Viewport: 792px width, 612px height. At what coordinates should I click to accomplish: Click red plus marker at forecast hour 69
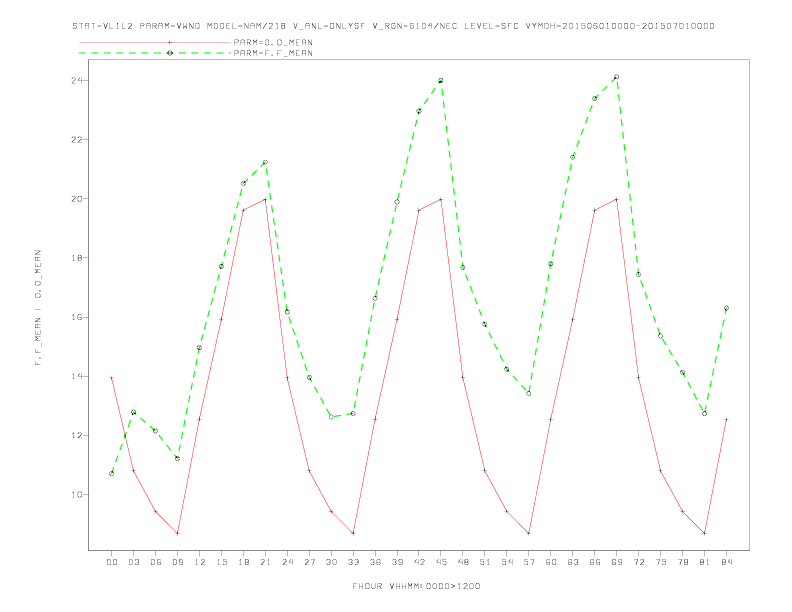coord(616,199)
